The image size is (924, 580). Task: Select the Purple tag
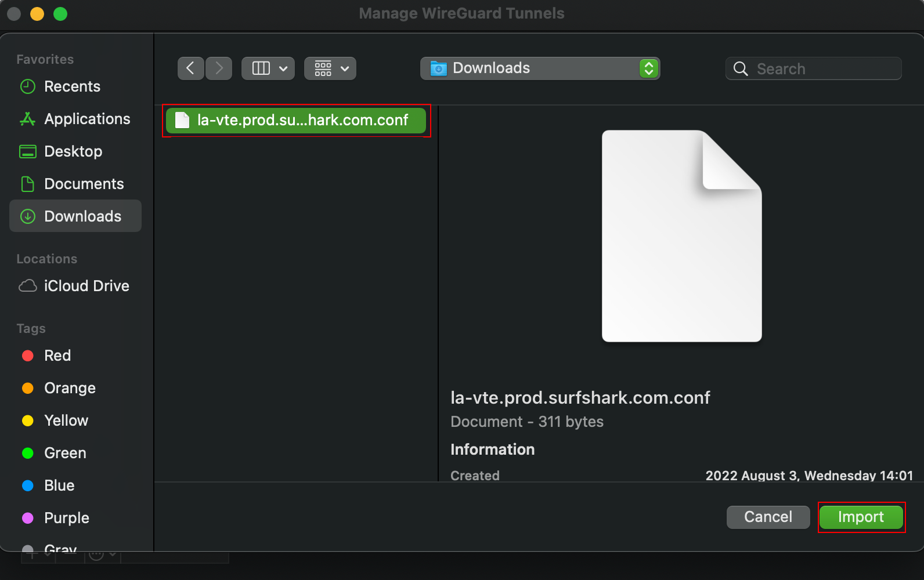(66, 518)
